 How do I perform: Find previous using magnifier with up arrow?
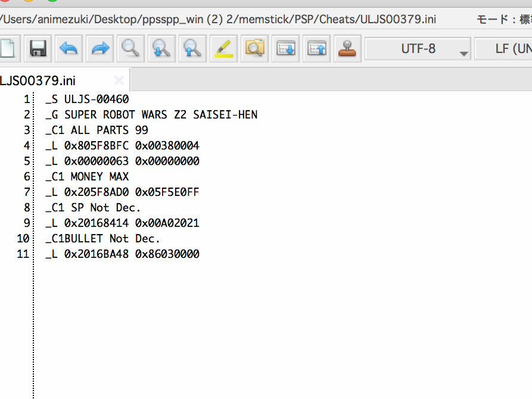click(x=192, y=49)
